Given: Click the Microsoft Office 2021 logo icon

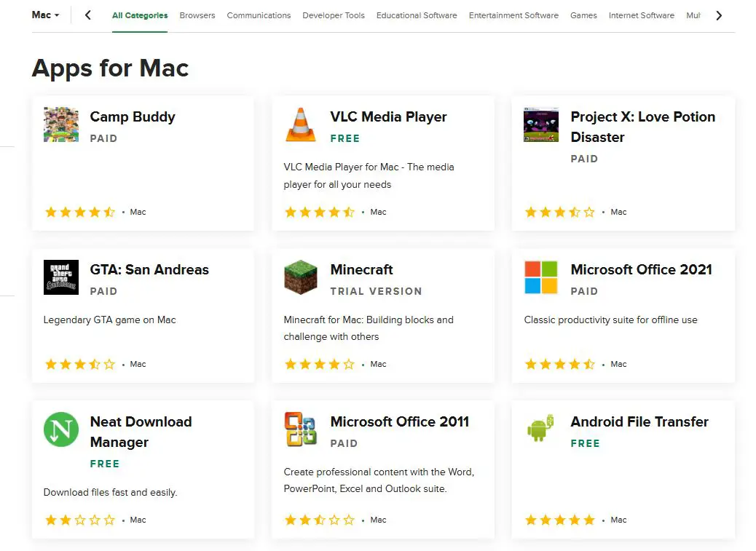Looking at the screenshot, I should point(540,277).
